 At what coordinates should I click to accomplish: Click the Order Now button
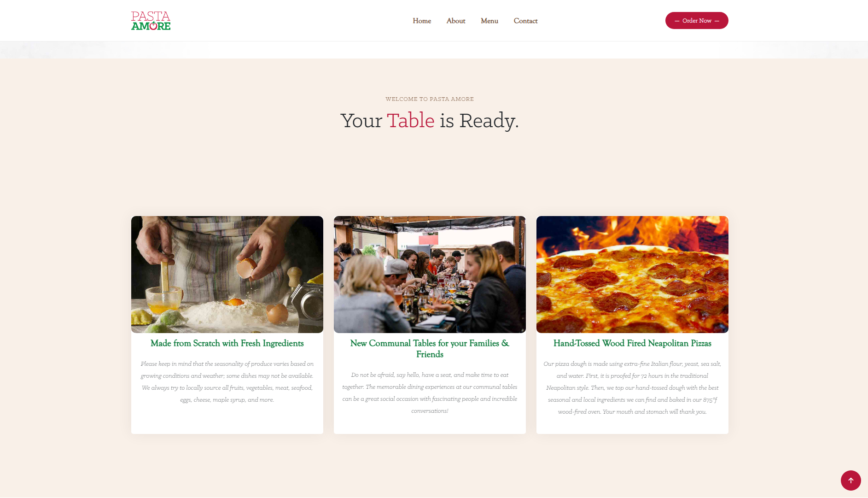[697, 20]
